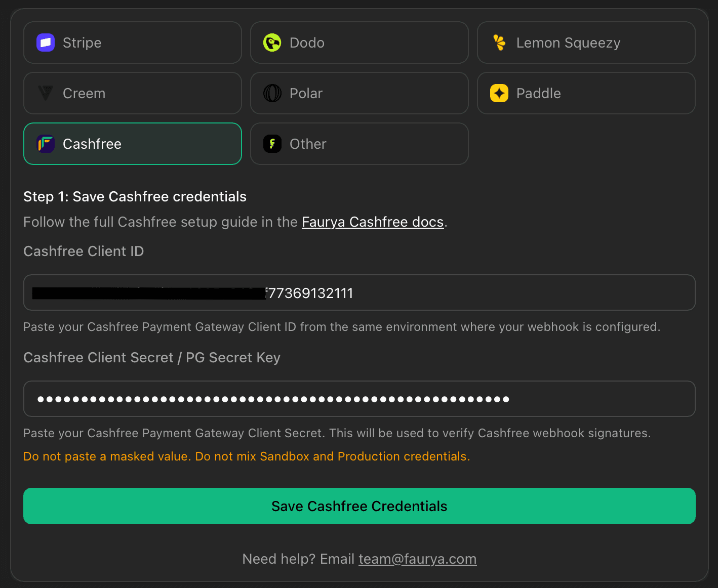718x588 pixels.
Task: Focus the Cashfree Client ID field
Action: pos(360,292)
